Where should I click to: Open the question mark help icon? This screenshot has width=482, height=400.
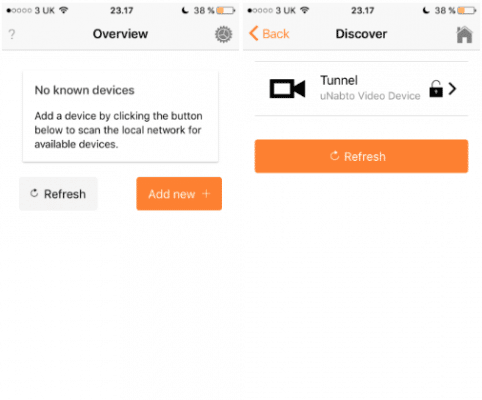(12, 34)
